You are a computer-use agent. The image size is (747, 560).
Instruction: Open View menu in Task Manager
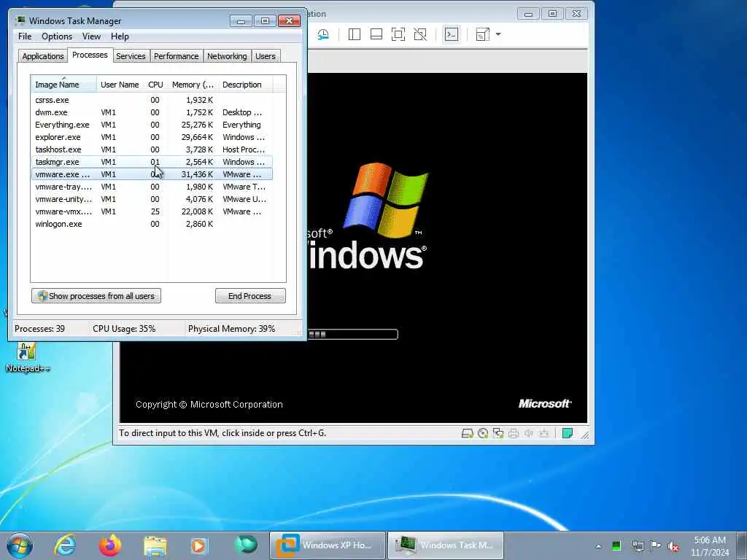91,36
